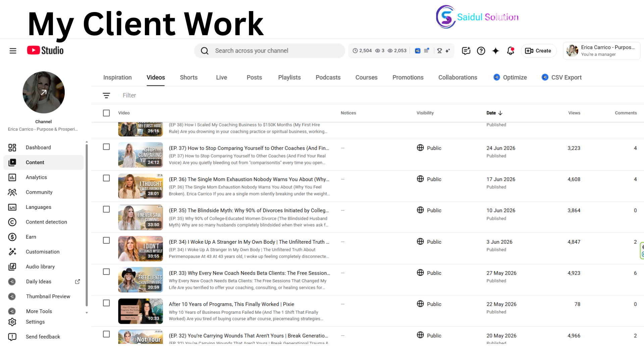Viewport: 644px width, 362px height.
Task: Open the EP. 35 video thumbnail
Action: point(141,218)
